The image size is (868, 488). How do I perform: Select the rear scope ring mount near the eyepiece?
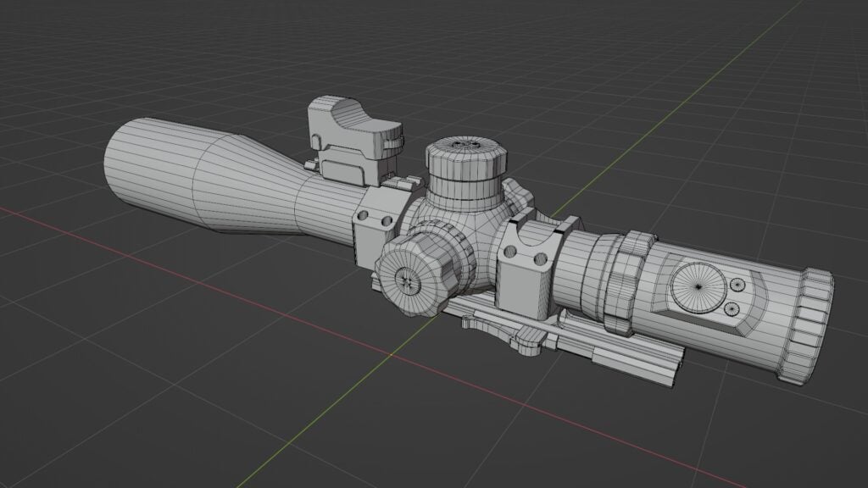pyautogui.click(x=527, y=266)
